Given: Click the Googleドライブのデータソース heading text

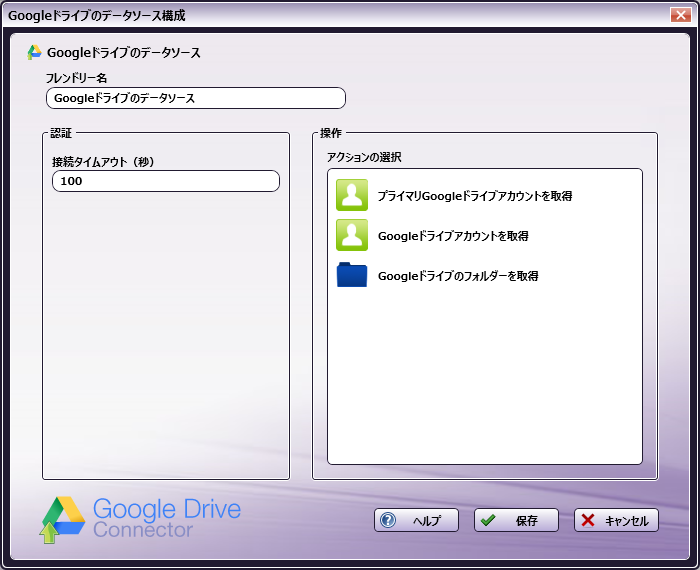Looking at the screenshot, I should 124,53.
